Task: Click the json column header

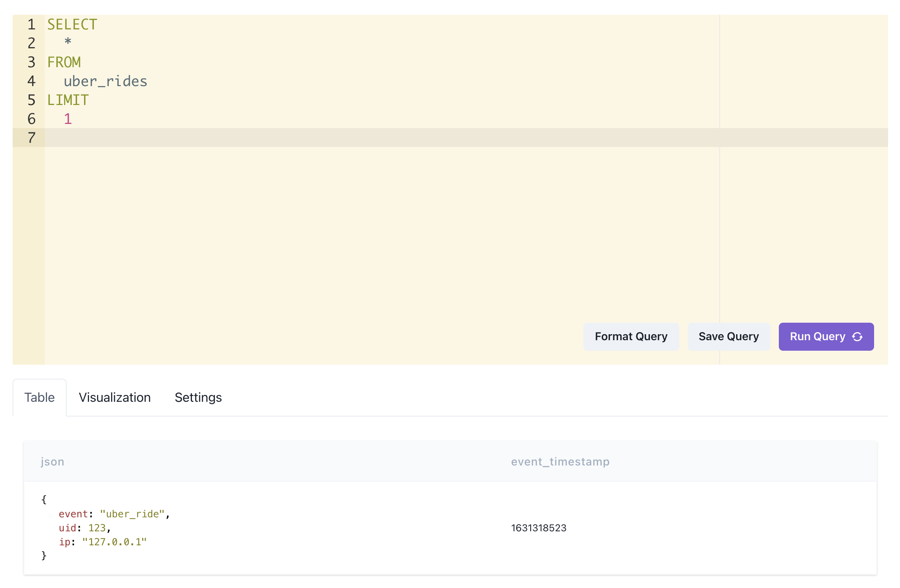Action: click(53, 462)
